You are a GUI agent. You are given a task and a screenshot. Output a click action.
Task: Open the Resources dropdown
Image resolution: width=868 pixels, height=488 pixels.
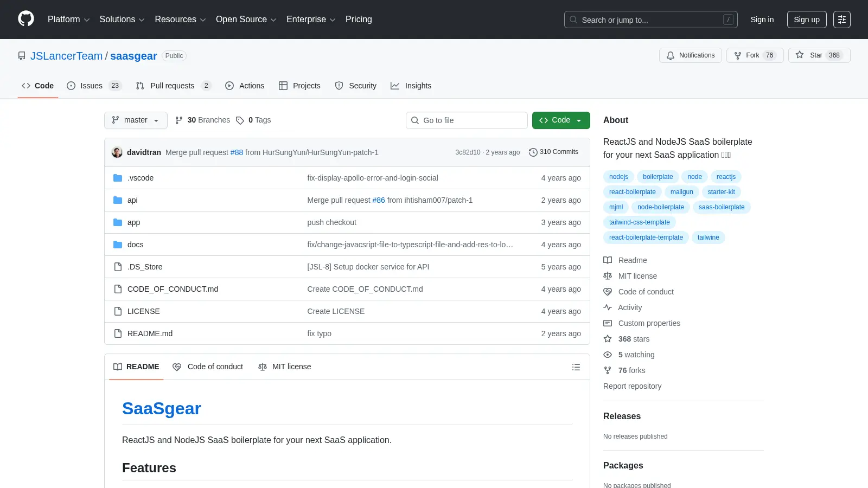pyautogui.click(x=180, y=20)
